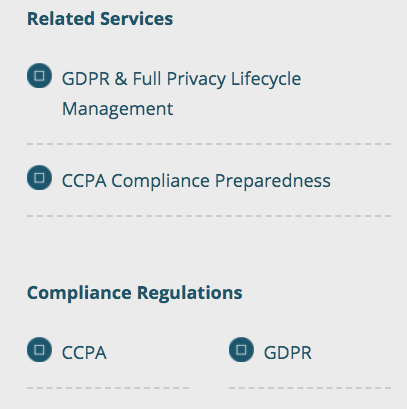The height and width of the screenshot is (409, 407).
Task: Click the round icon beside GDPR & Full Privacy Lifecycle
Action: tap(39, 76)
